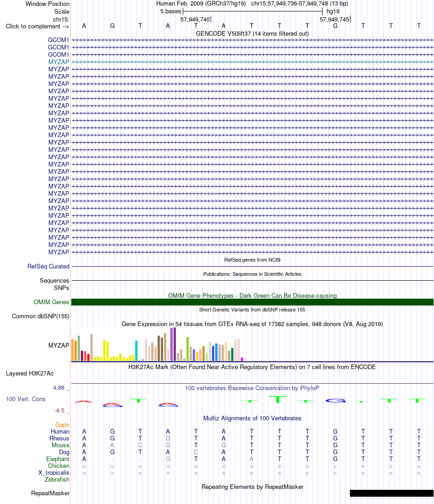Viewport: 434px width, 504px height.
Task: Click the tallest purple bar in GTEx chart
Action: pos(175,344)
